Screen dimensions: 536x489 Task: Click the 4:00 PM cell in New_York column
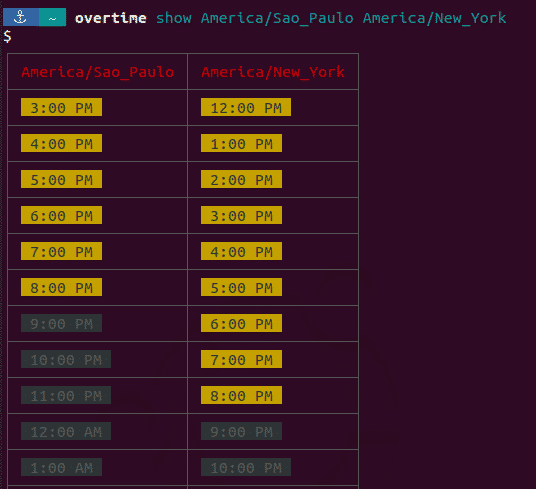coord(242,251)
